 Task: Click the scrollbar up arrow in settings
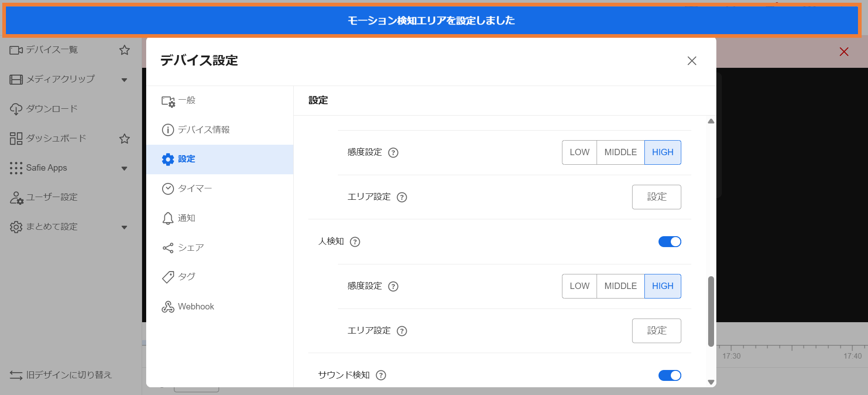point(711,121)
